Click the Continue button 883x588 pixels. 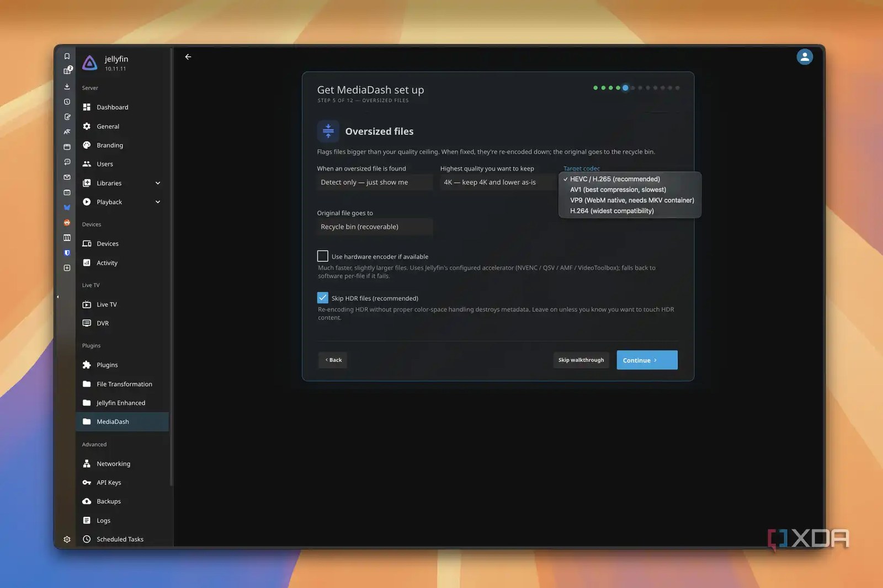647,360
